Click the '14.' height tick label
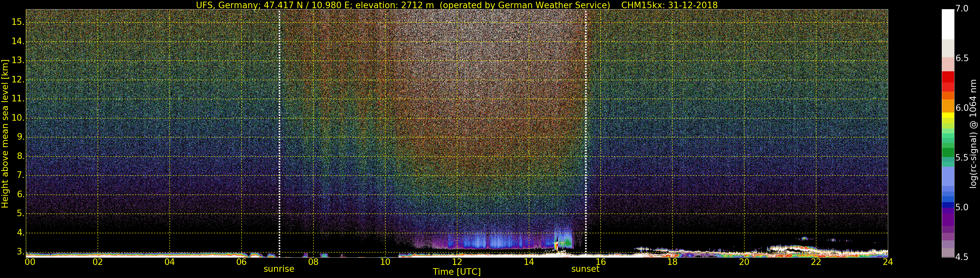The image size is (980, 278). click(18, 41)
